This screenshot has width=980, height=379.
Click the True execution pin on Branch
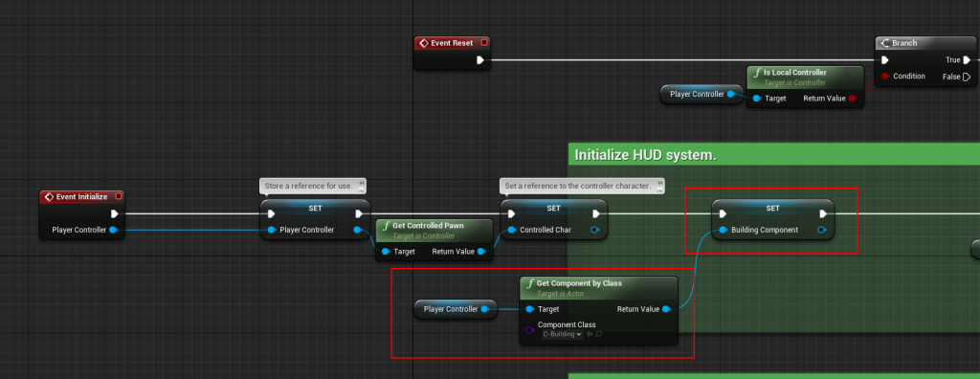967,60
